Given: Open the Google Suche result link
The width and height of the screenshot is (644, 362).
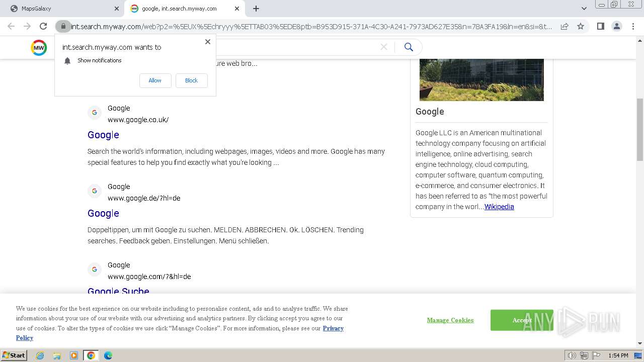Looking at the screenshot, I should point(118,291).
